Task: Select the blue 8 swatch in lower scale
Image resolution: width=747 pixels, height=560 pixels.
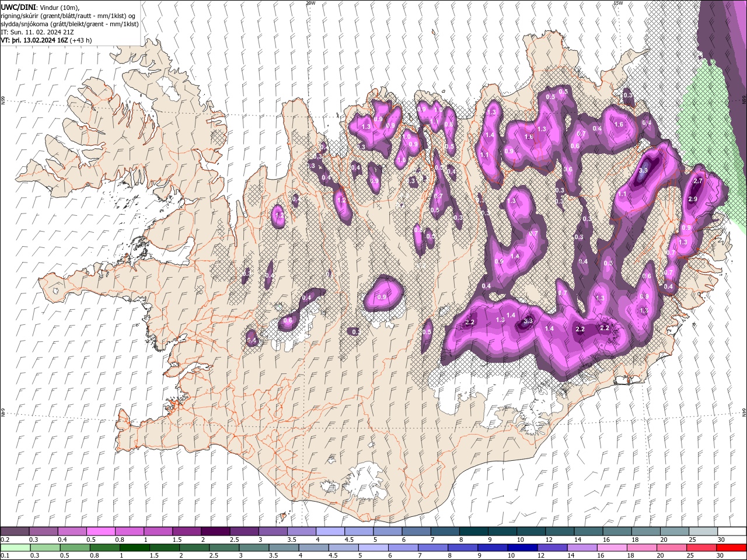Action: click(x=463, y=548)
